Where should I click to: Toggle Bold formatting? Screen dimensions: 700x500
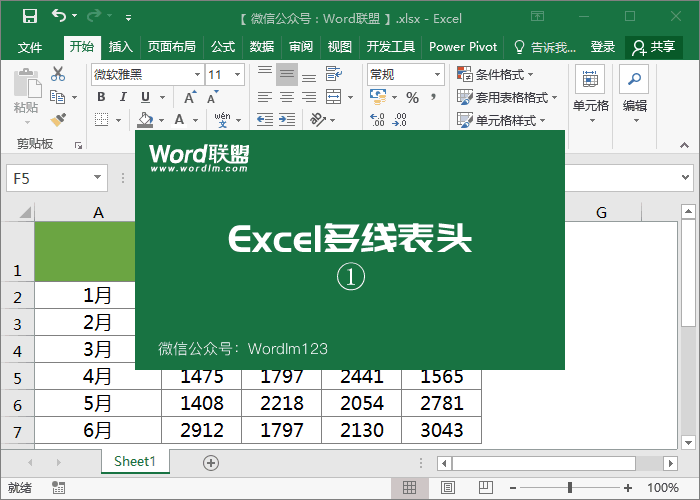100,97
